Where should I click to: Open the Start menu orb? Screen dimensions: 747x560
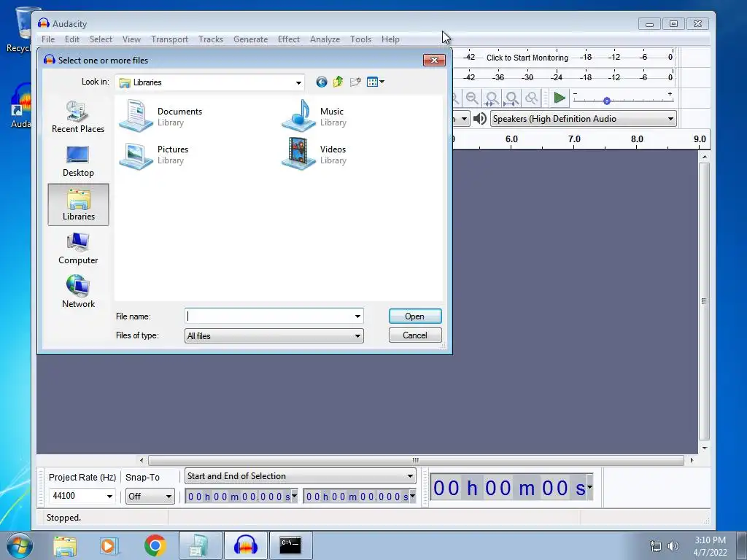(x=19, y=545)
